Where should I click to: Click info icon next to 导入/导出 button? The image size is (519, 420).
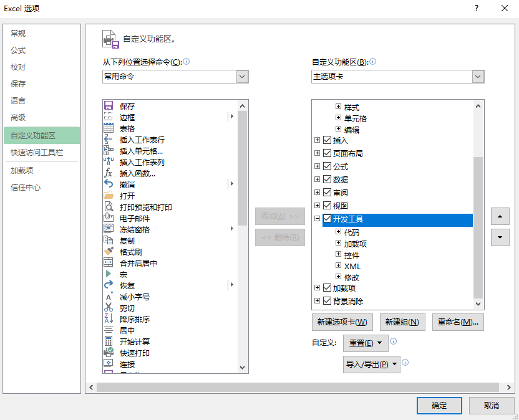pyautogui.click(x=405, y=363)
